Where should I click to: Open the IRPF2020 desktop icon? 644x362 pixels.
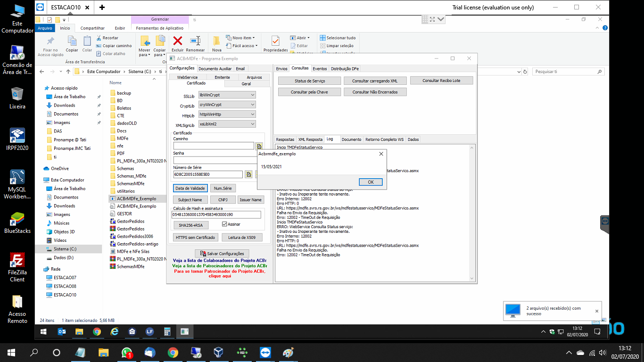pyautogui.click(x=17, y=139)
